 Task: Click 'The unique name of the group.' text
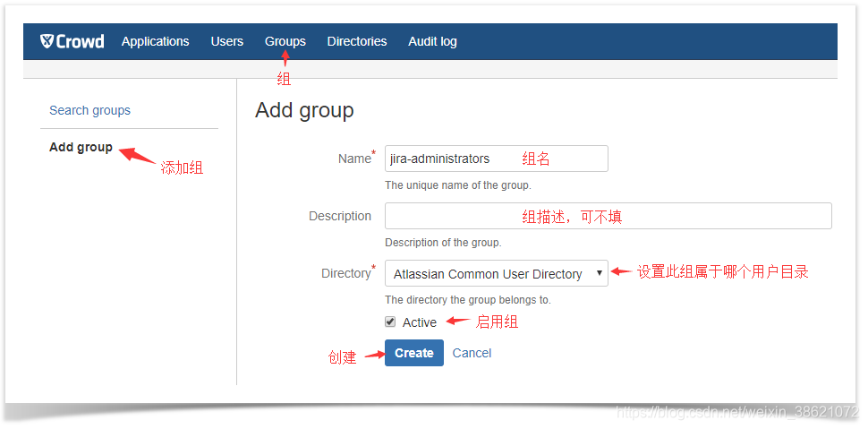coord(458,185)
